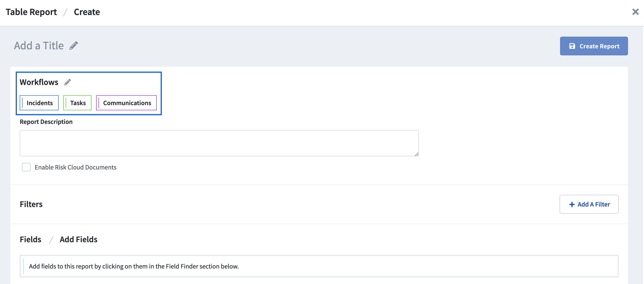Click the Add A Filter button

point(589,204)
